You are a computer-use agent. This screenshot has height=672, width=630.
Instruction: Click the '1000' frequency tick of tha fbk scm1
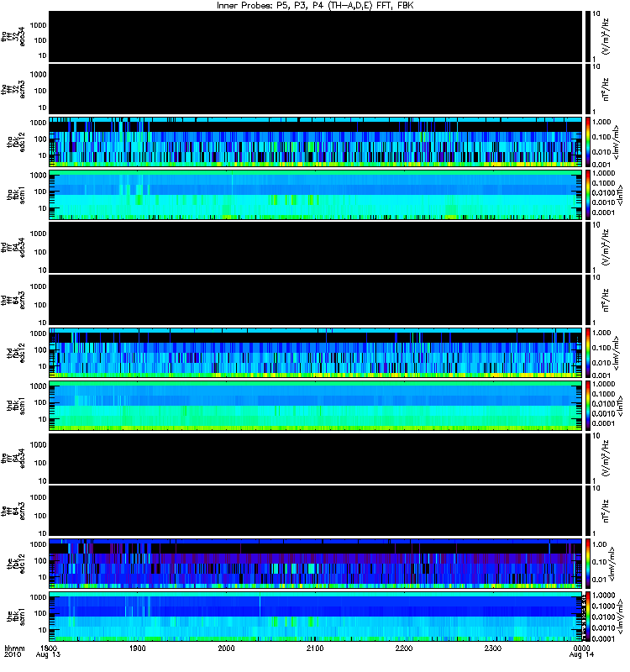pyautogui.click(x=38, y=176)
